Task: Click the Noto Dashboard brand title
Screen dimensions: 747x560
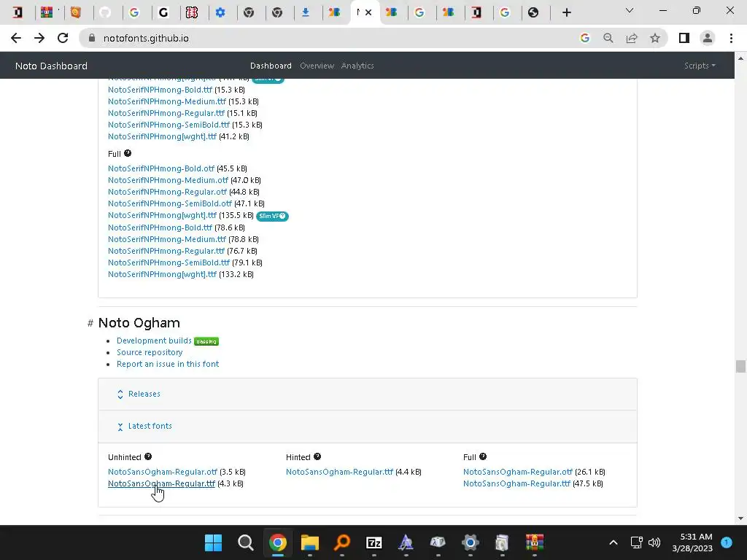Action: click(51, 66)
